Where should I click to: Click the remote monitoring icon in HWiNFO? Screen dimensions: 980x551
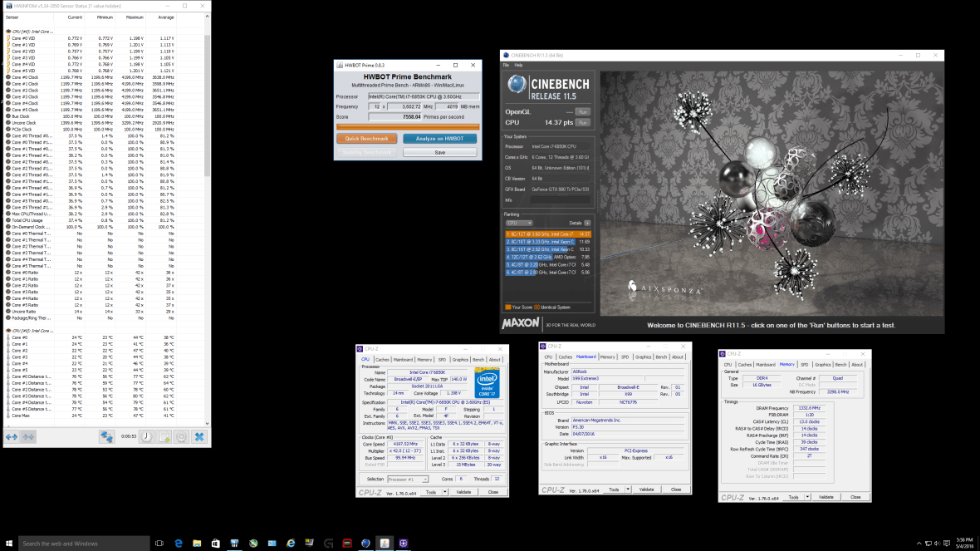click(x=106, y=435)
